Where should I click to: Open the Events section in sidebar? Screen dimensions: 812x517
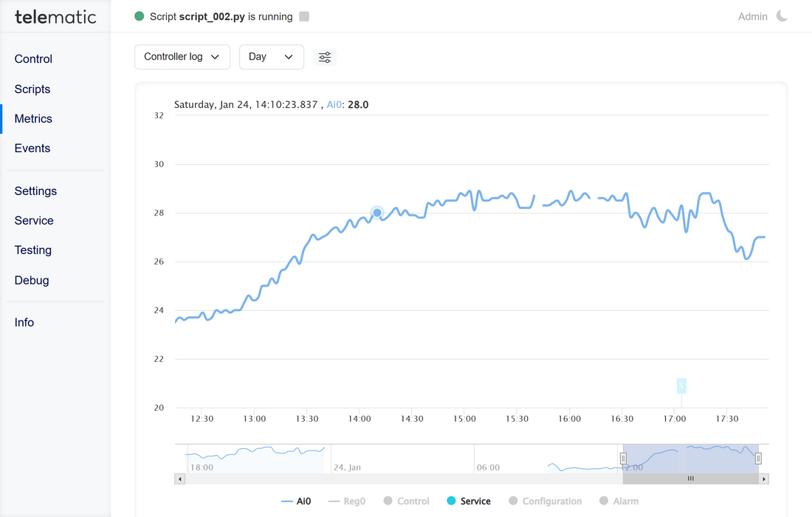32,148
